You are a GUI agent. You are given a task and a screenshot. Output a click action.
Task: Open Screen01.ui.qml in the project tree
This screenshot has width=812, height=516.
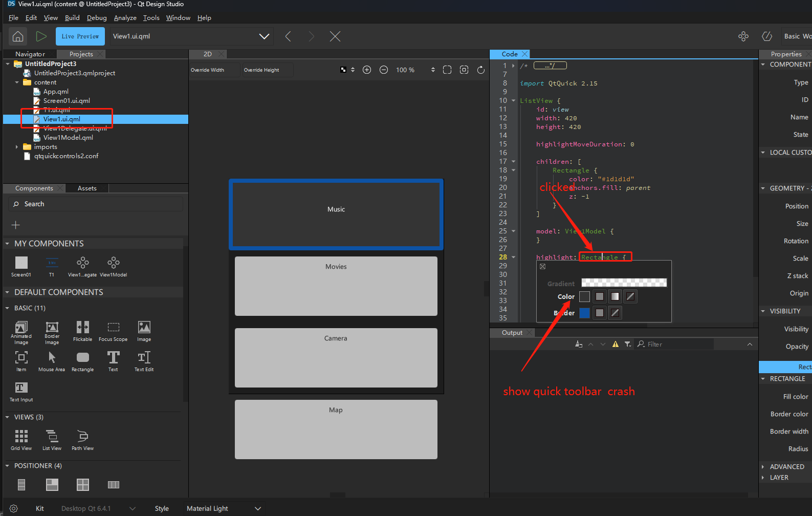pos(67,101)
